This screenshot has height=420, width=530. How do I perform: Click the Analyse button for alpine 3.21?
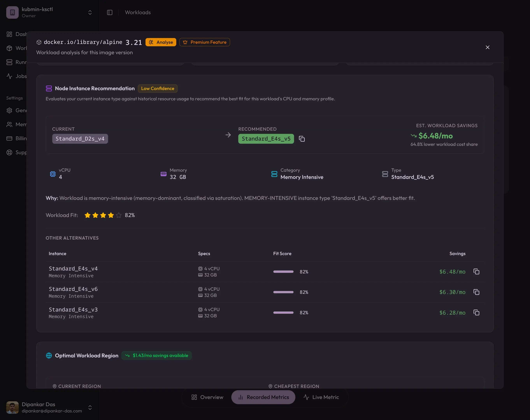coord(161,42)
